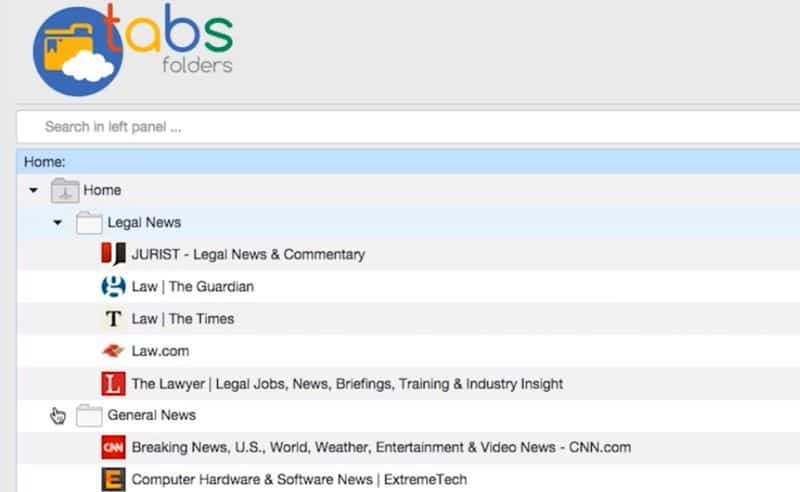Click the JURIST favicon

(x=113, y=254)
